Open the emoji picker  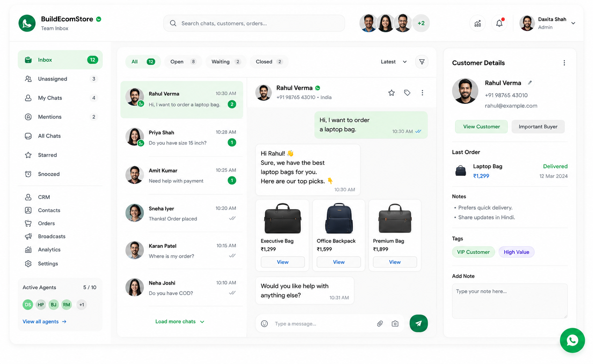point(264,324)
